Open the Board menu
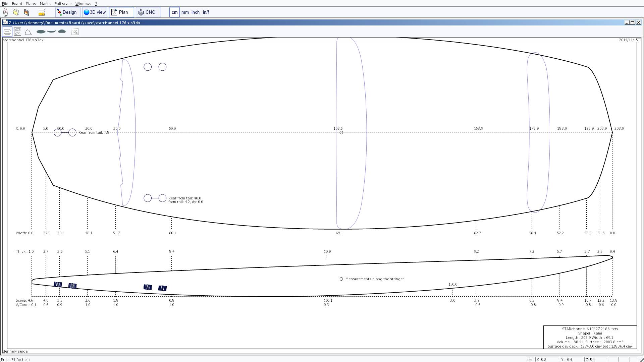644x362 pixels. [17, 4]
